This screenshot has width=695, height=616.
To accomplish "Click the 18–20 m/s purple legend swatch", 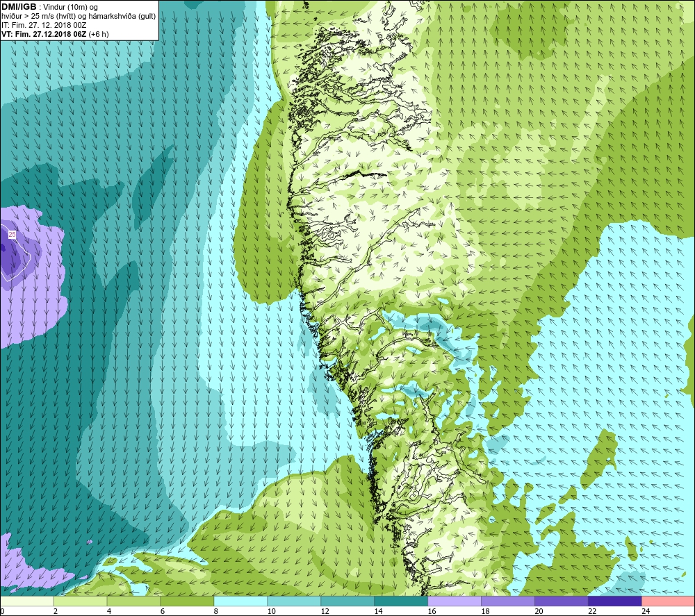I will tap(508, 601).
